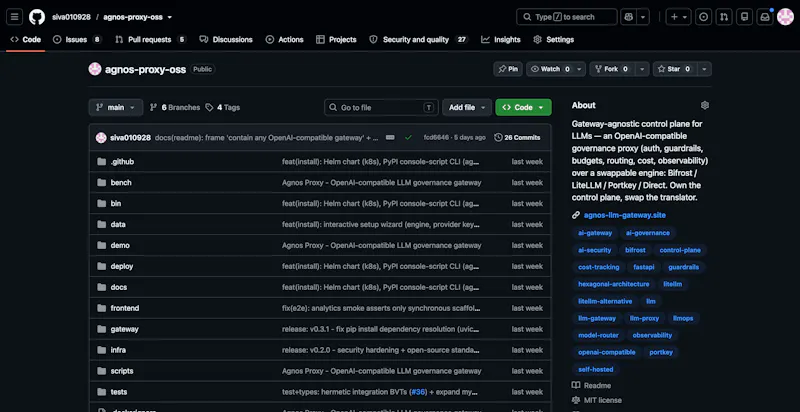Expand fork options dropdown arrow
Image resolution: width=800 pixels, height=412 pixels.
tap(642, 69)
